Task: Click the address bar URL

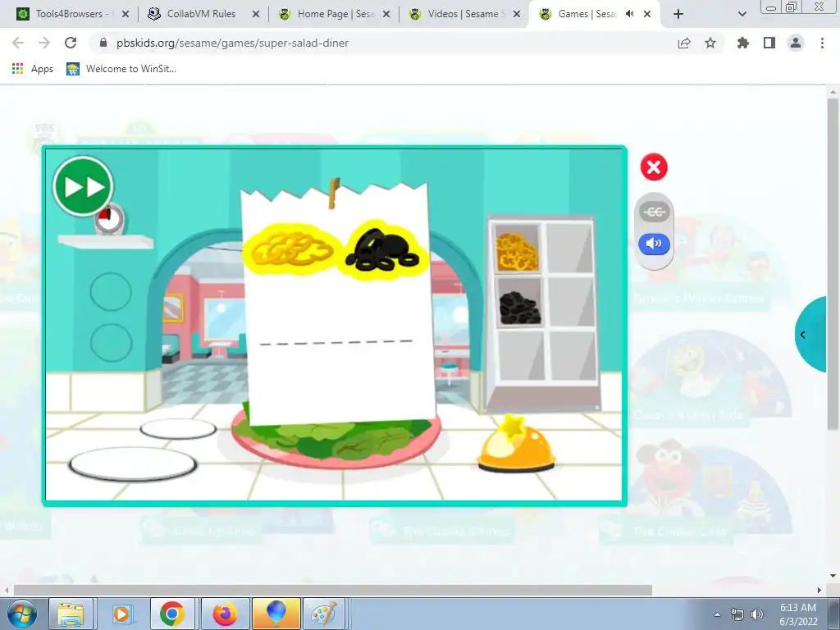Action: [x=232, y=43]
